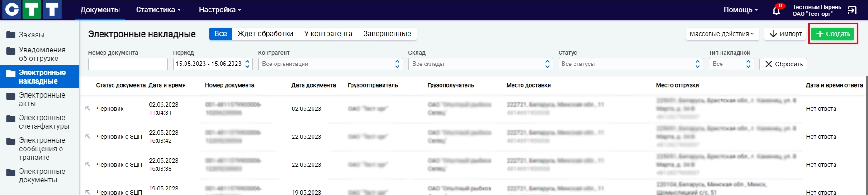The width and height of the screenshot is (868, 195).
Task: Click the arrow icon in the 02.06.2023 Черновик row
Action: click(x=88, y=108)
